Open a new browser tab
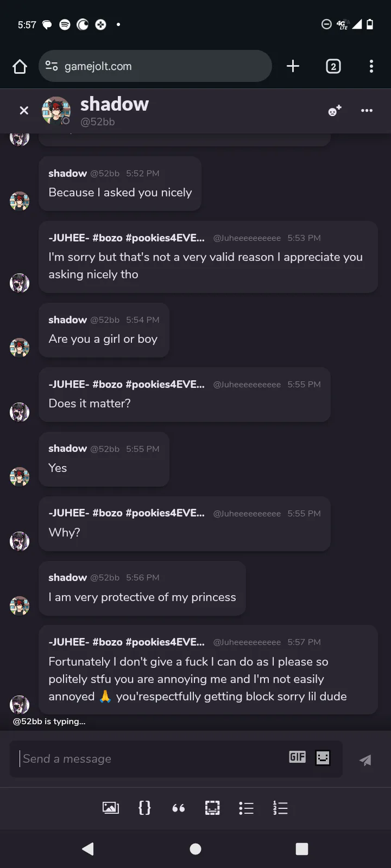Image resolution: width=391 pixels, height=868 pixels. point(293,66)
